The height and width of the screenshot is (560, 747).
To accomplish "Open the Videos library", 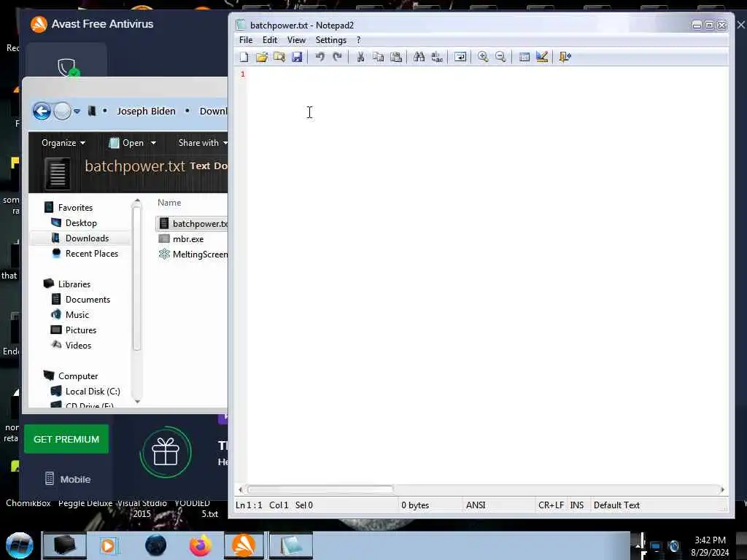I will pos(78,346).
